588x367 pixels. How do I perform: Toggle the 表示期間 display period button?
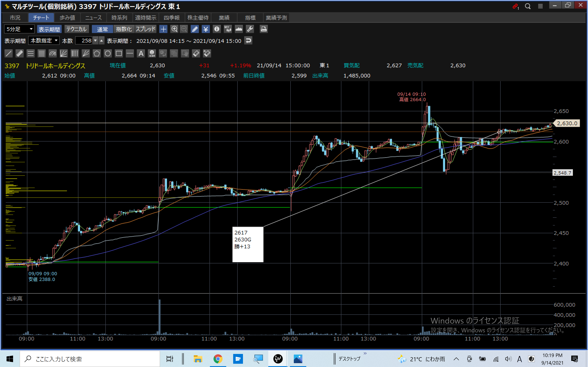coord(49,29)
